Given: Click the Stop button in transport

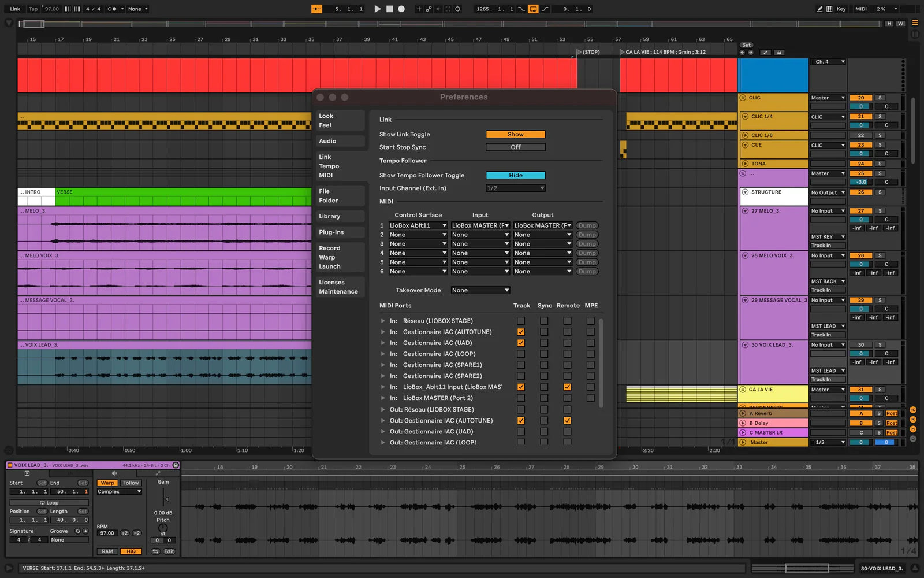Looking at the screenshot, I should coord(389,9).
